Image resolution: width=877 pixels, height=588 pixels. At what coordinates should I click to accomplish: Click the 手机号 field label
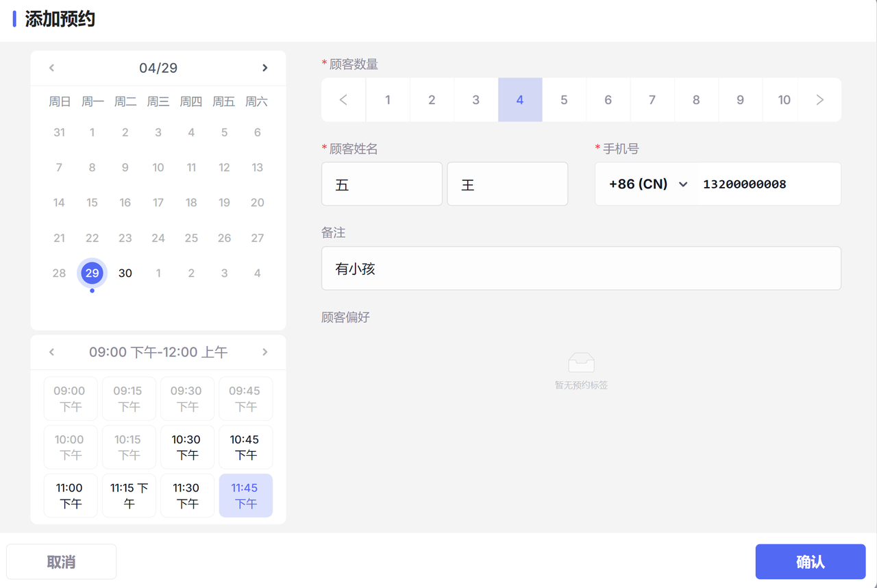[621, 149]
